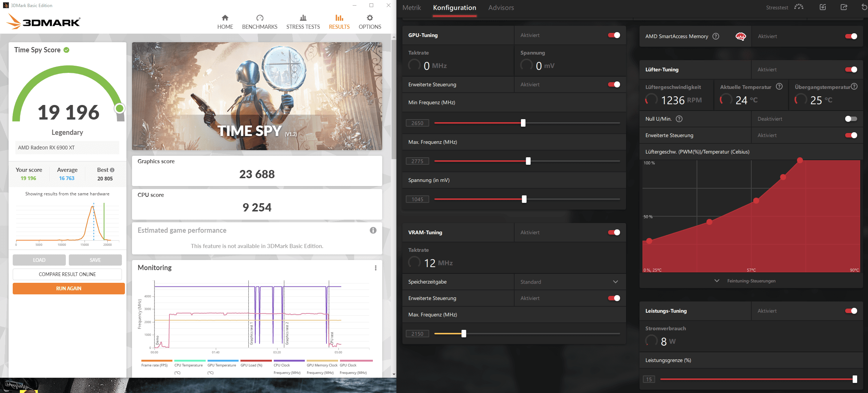This screenshot has height=393, width=868.
Task: Open RESULTS in 3DMark navigation
Action: click(339, 22)
